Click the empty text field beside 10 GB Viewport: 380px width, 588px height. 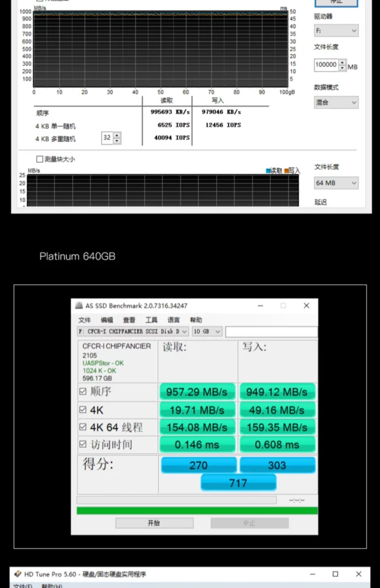(x=271, y=331)
